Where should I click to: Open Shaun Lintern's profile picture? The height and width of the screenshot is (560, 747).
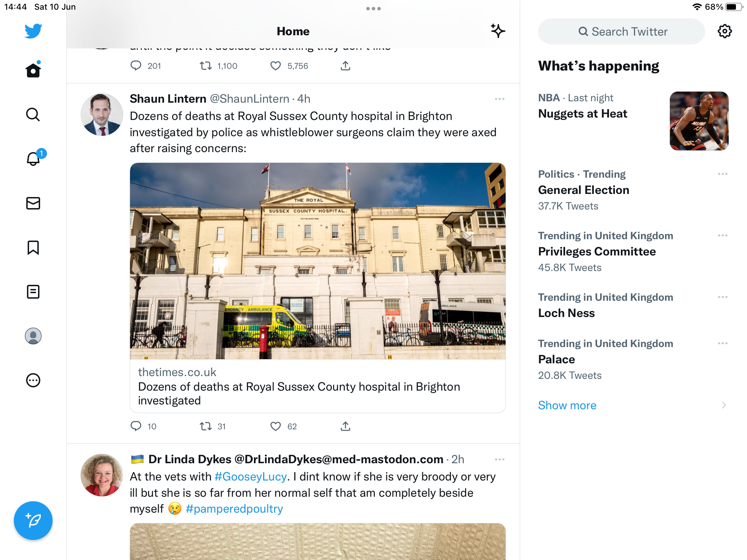coord(102,114)
